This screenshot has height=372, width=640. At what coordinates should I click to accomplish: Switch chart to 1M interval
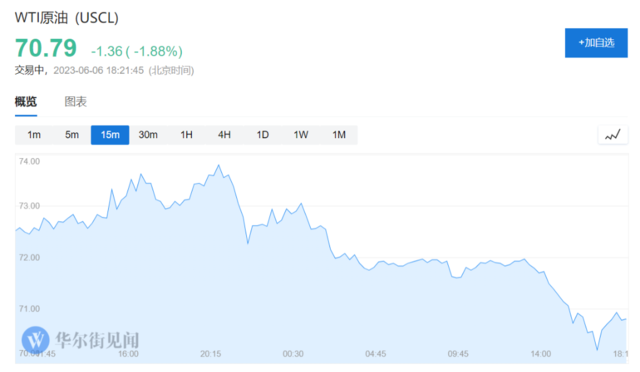[339, 135]
